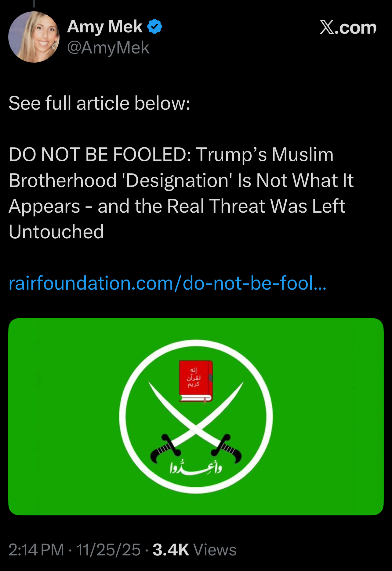The width and height of the screenshot is (392, 571).
Task: Tap the thread connector line above avatar
Action: point(34,3)
